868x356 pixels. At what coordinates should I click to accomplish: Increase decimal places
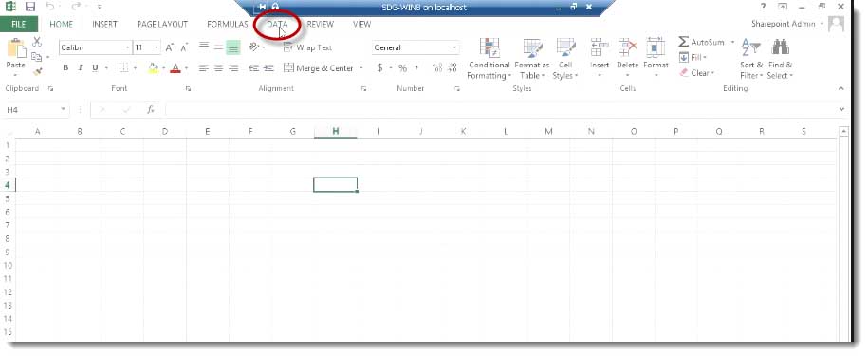pyautogui.click(x=437, y=68)
